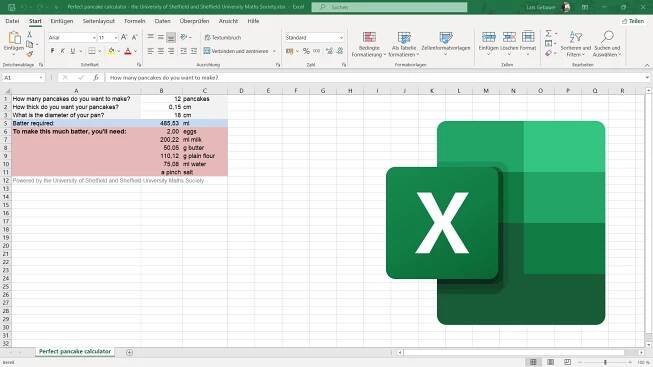Image resolution: width=653 pixels, height=367 pixels.
Task: Switch to Seitenlayout ribbon tab
Action: tap(99, 21)
